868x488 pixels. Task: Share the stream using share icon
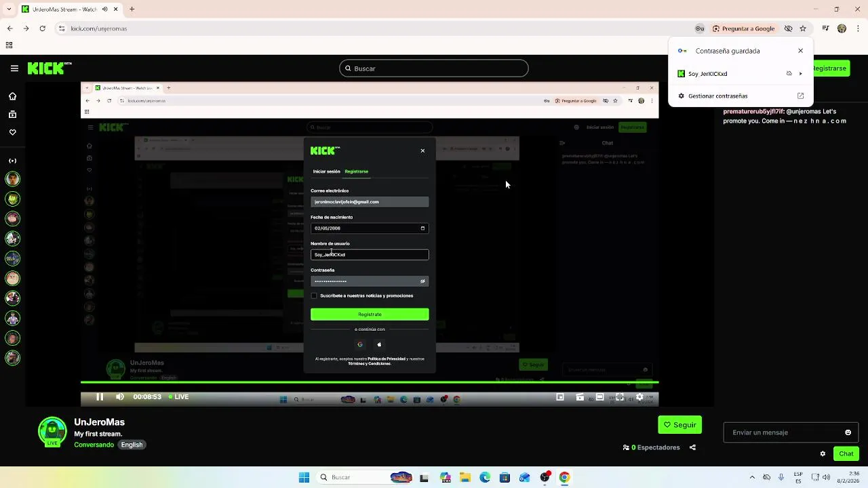click(692, 447)
